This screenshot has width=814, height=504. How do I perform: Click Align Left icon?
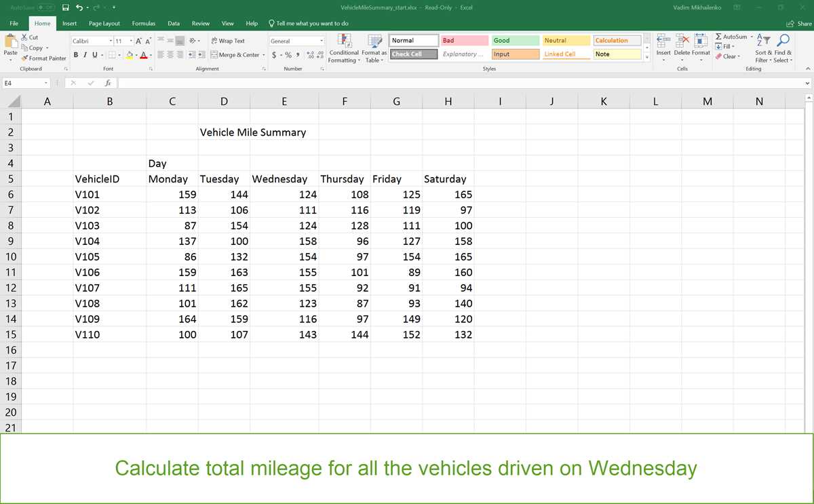tap(161, 55)
